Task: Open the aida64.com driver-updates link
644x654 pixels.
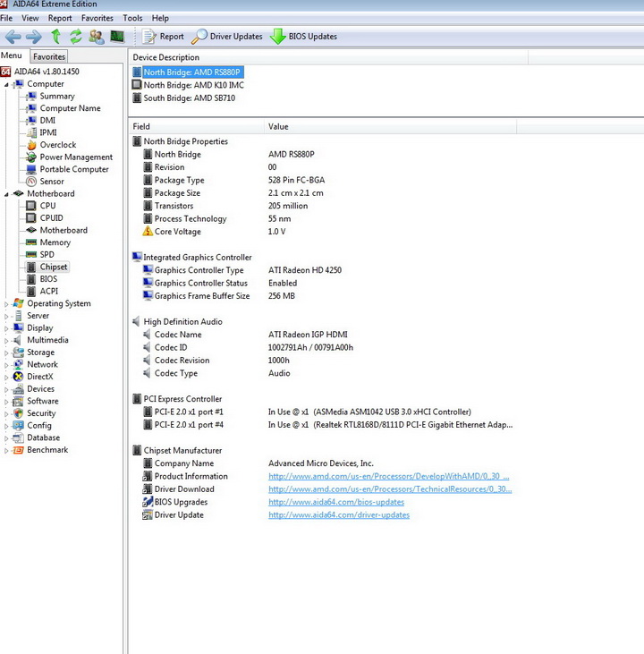Action: point(339,515)
